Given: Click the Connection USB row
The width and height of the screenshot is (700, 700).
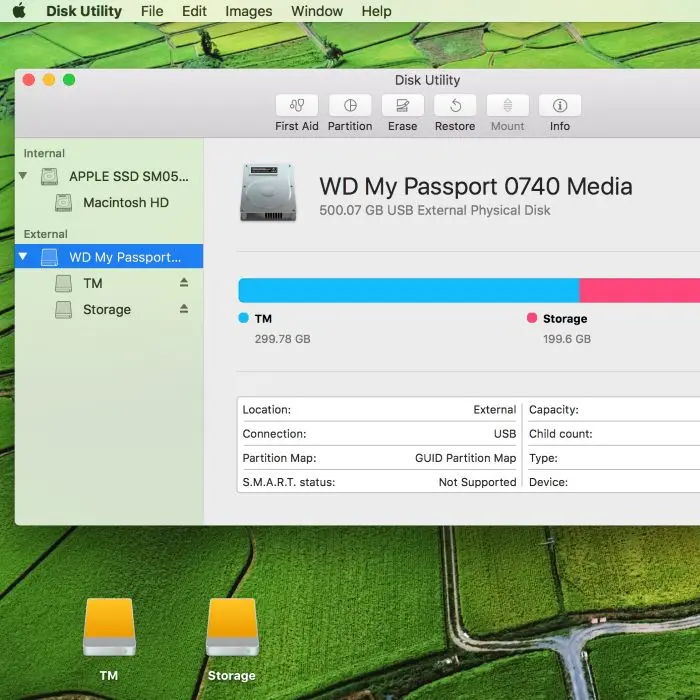Looking at the screenshot, I should (x=379, y=433).
